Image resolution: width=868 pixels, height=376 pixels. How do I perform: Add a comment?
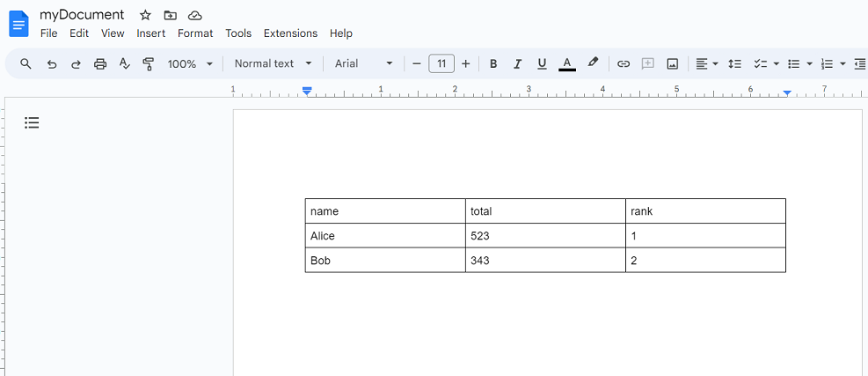pos(647,63)
